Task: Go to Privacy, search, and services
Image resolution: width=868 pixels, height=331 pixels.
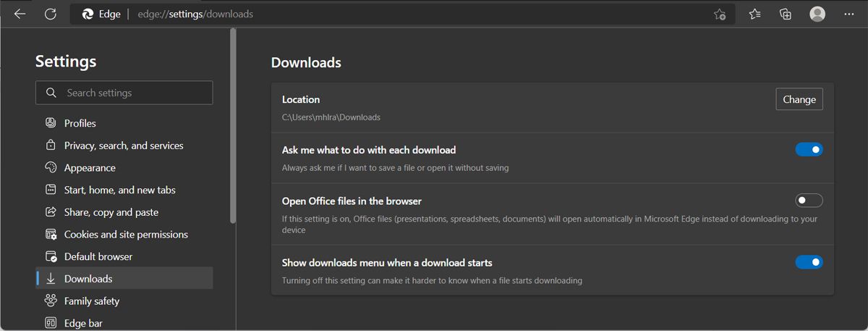Action: (124, 146)
